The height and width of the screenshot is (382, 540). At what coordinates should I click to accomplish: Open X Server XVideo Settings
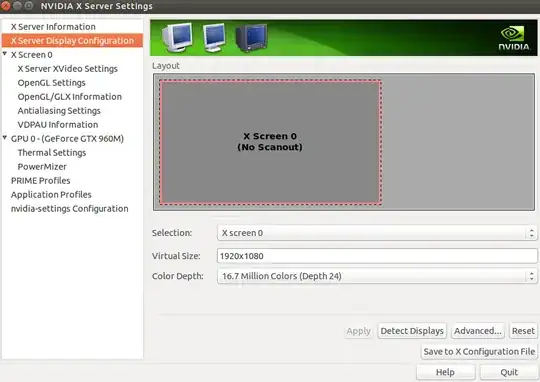click(x=68, y=69)
